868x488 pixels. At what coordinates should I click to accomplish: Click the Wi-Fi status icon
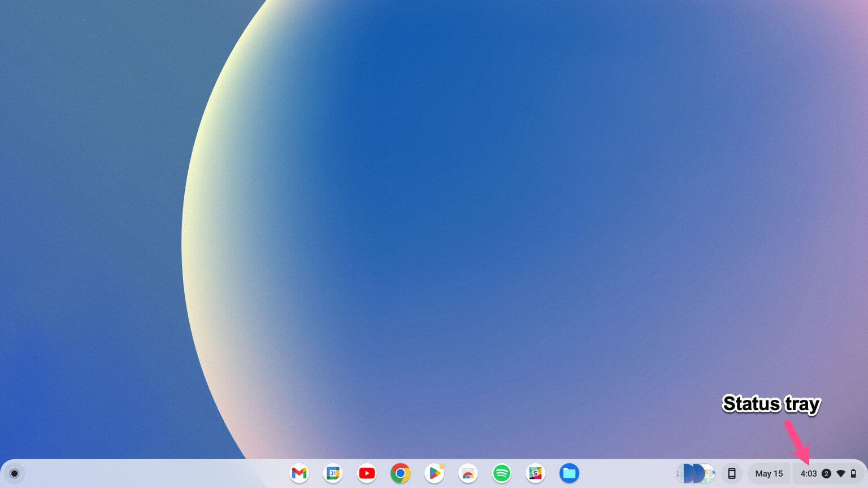[841, 474]
